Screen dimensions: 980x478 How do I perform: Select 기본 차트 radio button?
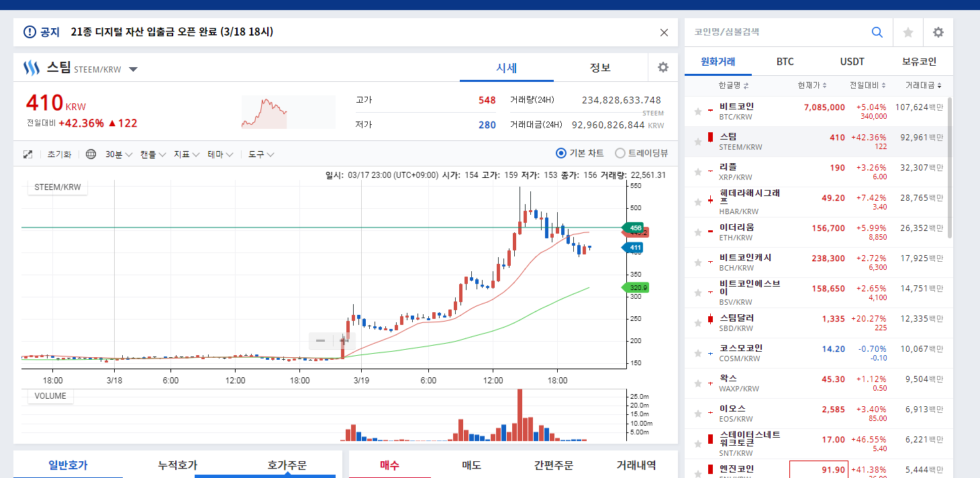pyautogui.click(x=561, y=153)
